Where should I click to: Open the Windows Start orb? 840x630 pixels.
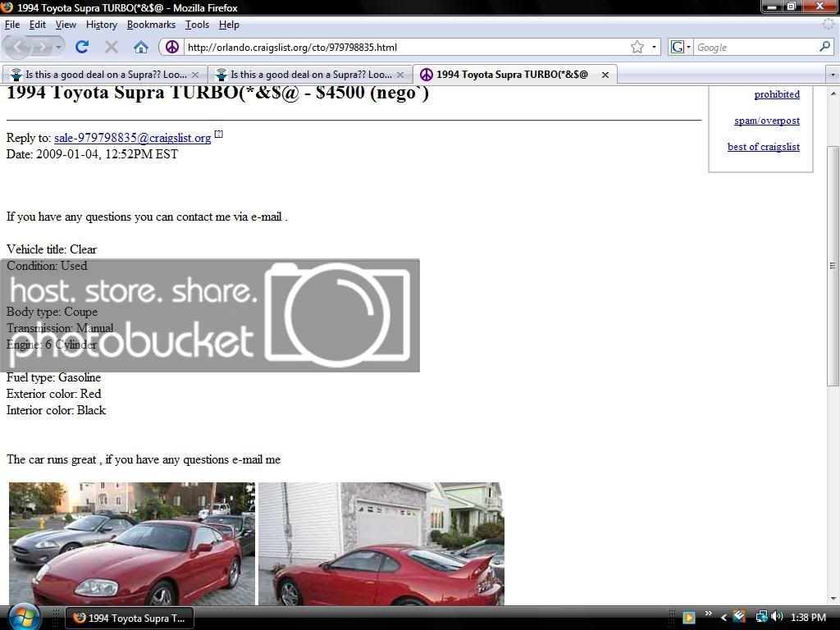click(23, 618)
